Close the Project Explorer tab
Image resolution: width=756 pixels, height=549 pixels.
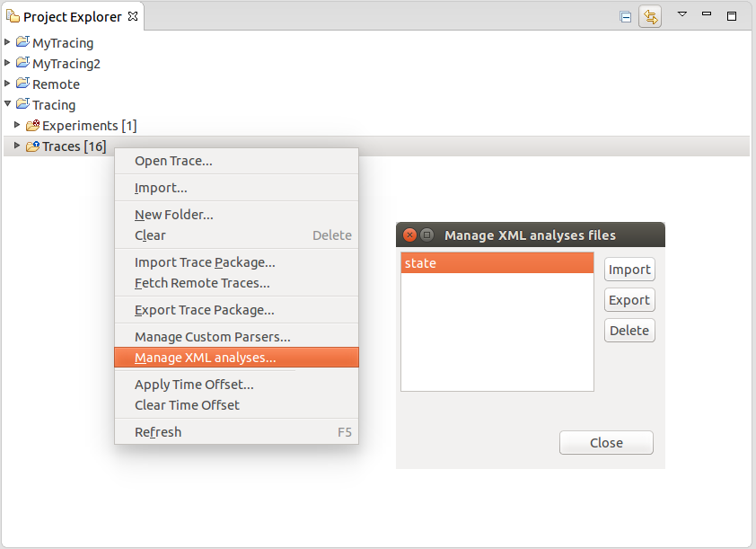click(133, 16)
